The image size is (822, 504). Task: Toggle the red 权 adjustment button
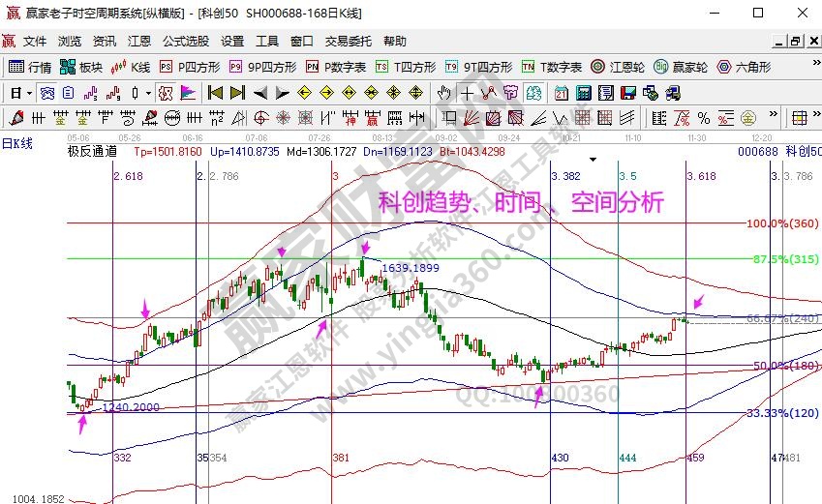(x=166, y=94)
